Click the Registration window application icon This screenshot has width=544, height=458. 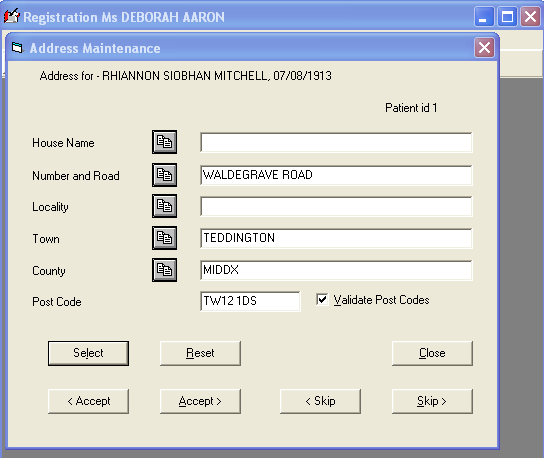click(11, 16)
